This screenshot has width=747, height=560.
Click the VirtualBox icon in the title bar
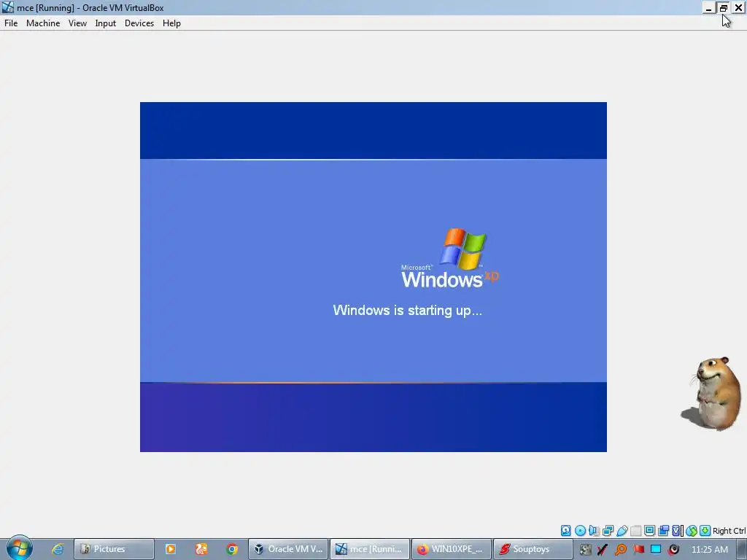pos(7,7)
